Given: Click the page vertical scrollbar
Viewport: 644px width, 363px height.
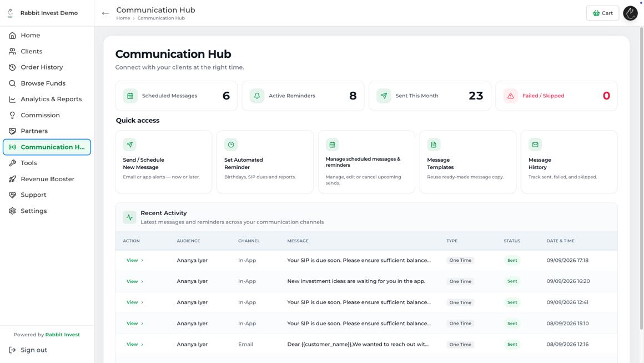Looking at the screenshot, I should point(641,179).
